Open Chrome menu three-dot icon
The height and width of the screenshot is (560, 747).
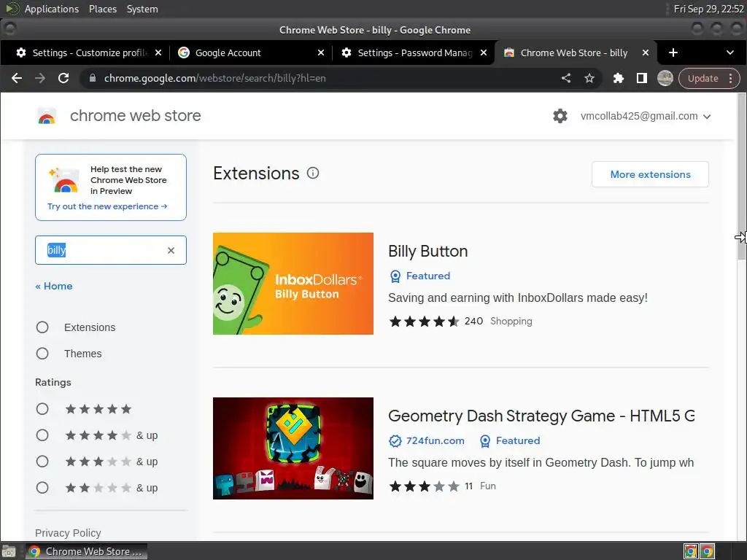point(730,78)
